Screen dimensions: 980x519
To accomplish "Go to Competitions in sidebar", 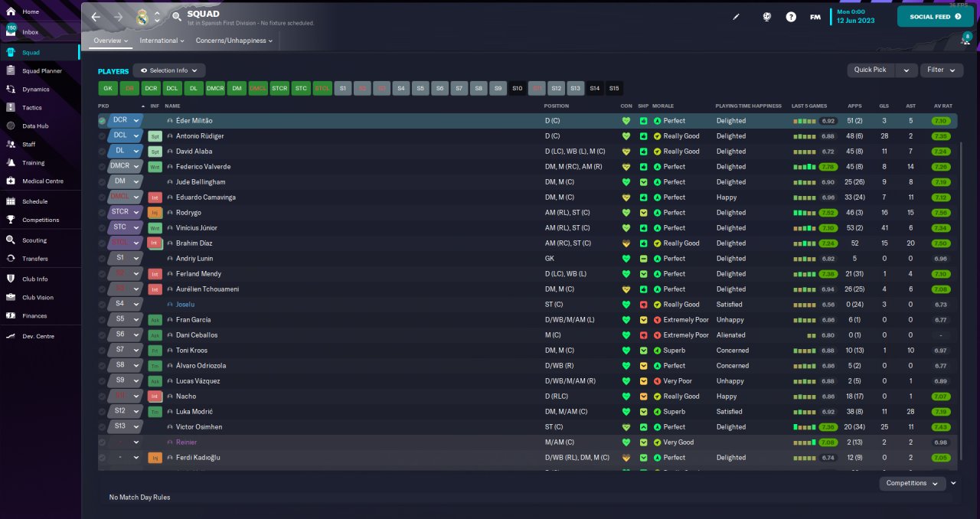I will [x=40, y=220].
